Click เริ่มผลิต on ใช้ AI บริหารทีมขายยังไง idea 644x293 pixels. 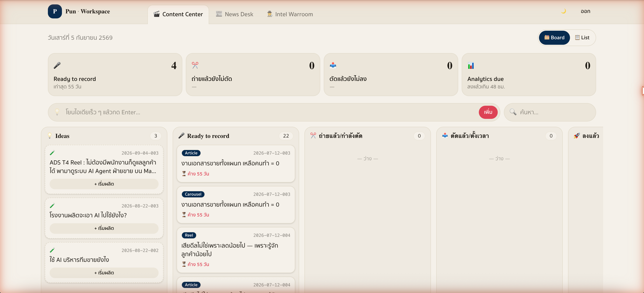[104, 273]
